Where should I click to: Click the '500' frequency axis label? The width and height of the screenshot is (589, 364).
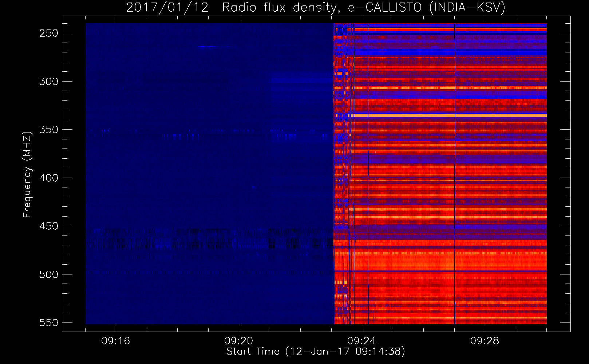click(49, 274)
